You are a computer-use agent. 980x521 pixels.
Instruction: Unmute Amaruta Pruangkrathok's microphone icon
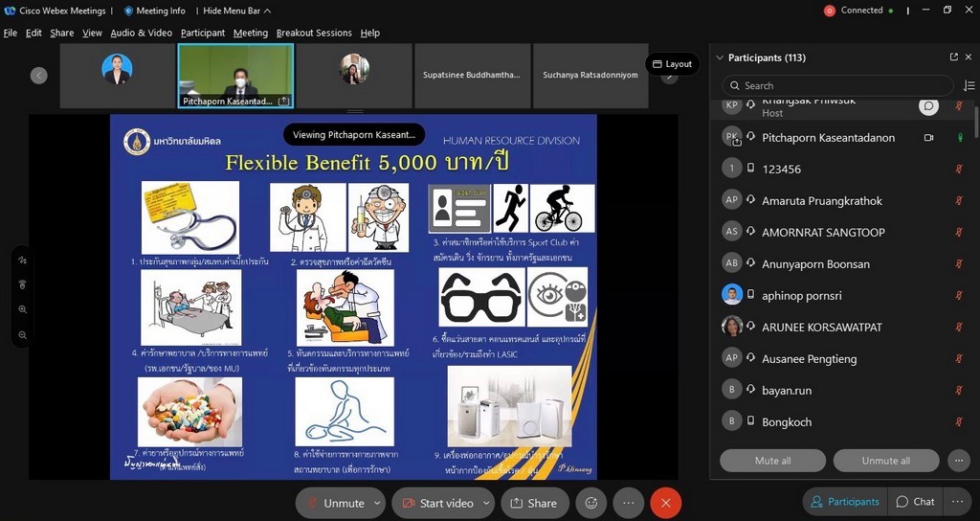click(x=959, y=201)
